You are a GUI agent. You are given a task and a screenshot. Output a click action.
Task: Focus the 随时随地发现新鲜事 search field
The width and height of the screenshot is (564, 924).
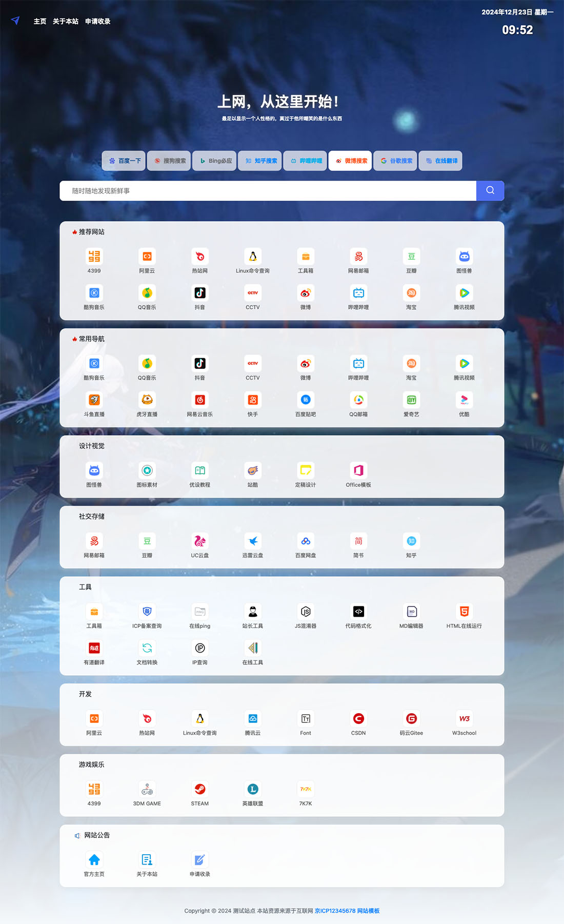(268, 190)
